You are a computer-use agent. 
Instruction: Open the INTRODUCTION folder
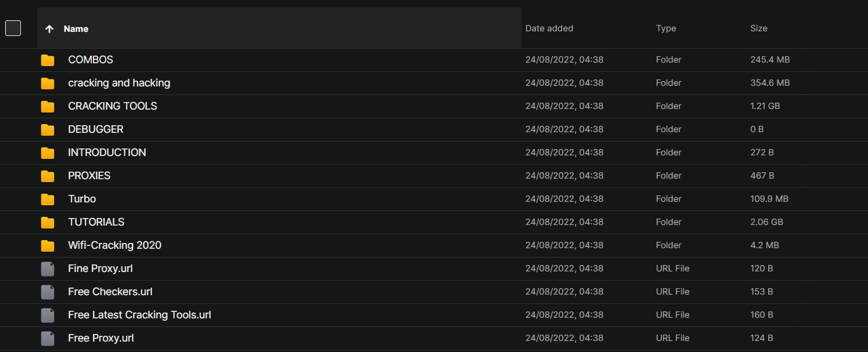click(x=107, y=153)
